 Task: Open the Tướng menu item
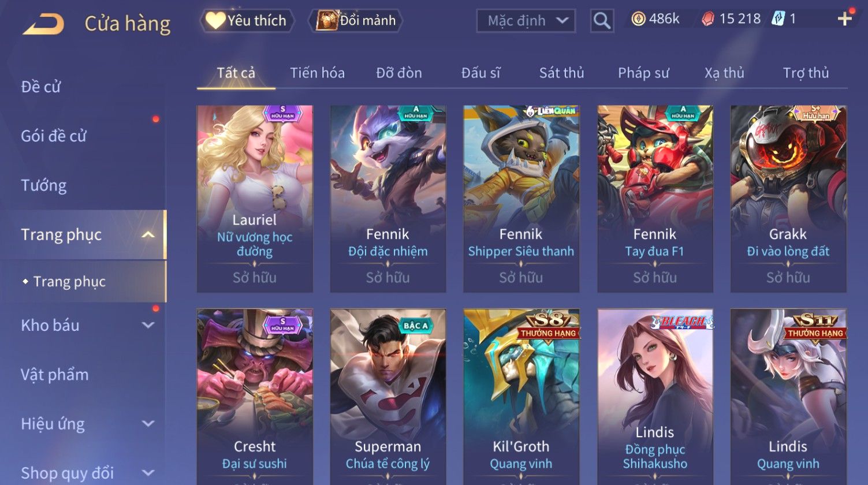click(x=44, y=185)
